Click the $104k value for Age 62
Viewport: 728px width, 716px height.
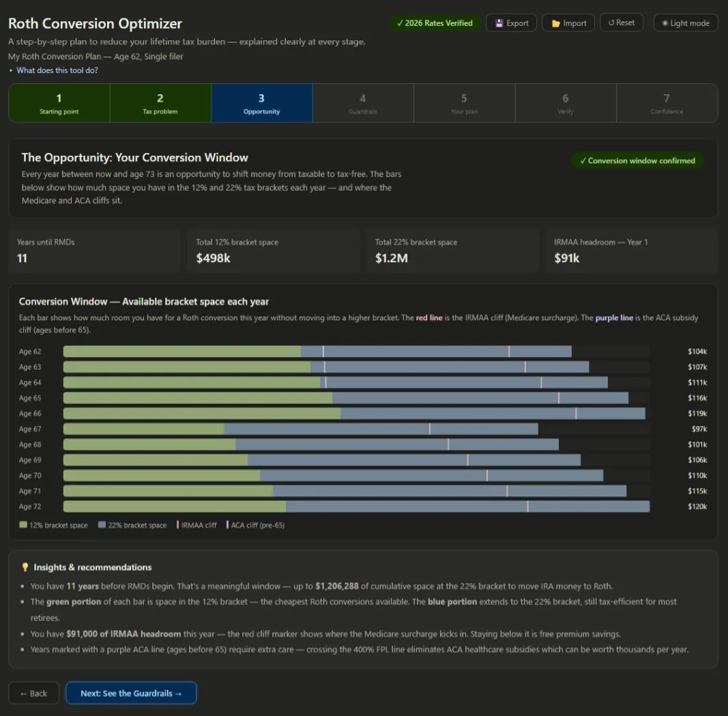[x=697, y=352]
